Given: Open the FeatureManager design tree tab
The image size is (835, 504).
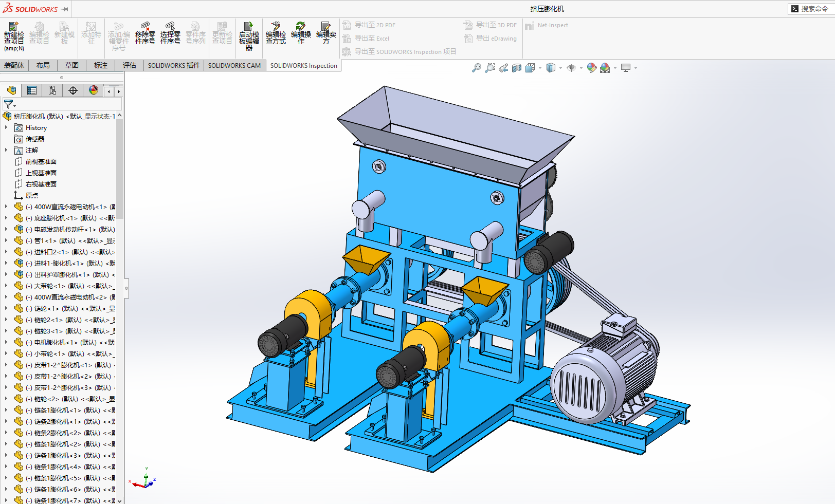Looking at the screenshot, I should [x=11, y=91].
